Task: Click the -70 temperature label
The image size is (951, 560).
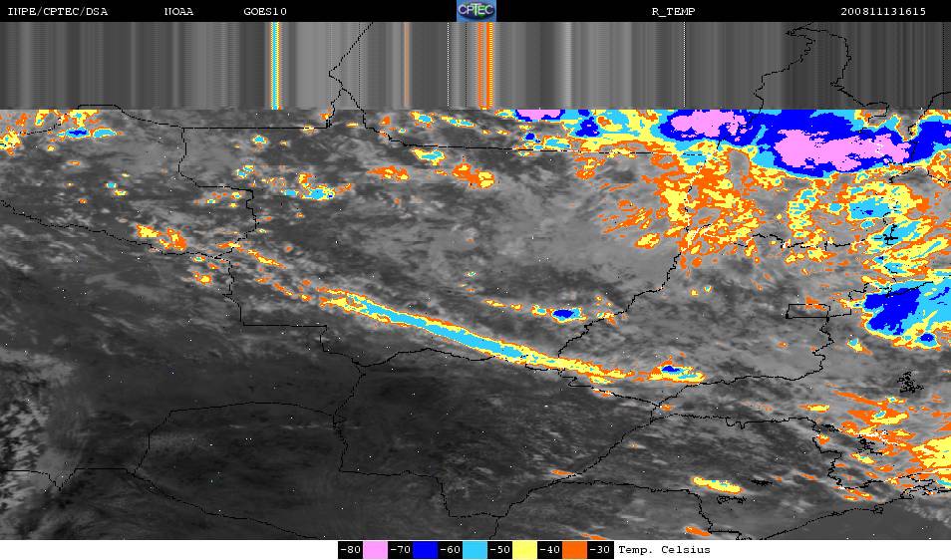Action: tap(400, 550)
